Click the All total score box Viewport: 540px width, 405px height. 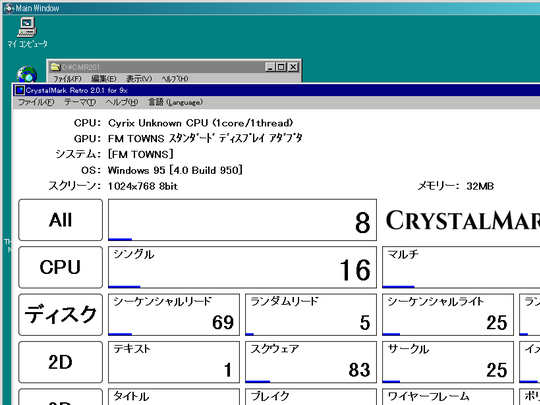(x=242, y=220)
